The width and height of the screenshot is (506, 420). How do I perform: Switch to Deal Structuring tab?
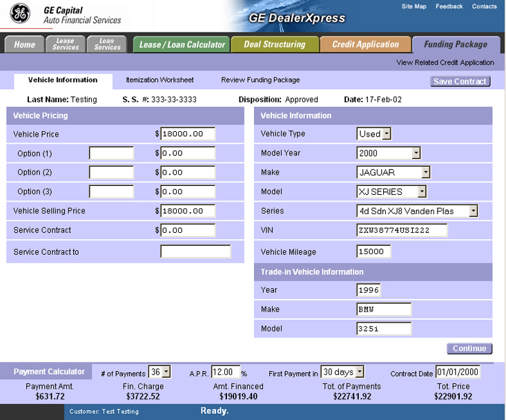pyautogui.click(x=275, y=44)
